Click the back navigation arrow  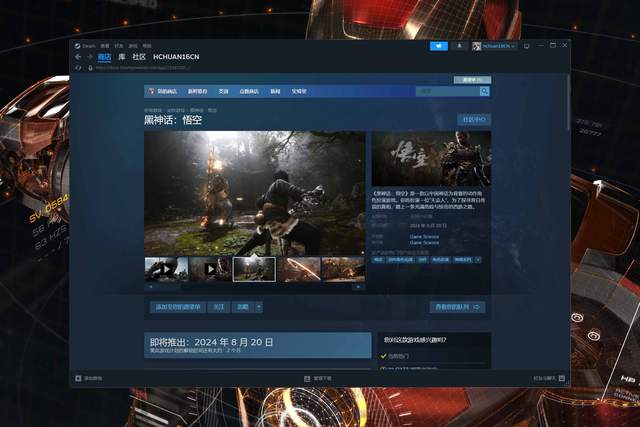click(x=77, y=57)
